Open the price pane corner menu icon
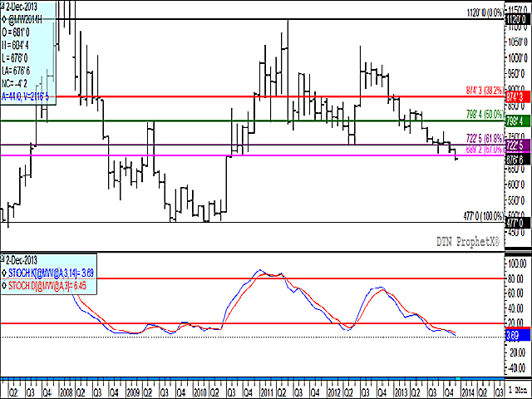This screenshot has width=532, height=399. point(2,5)
